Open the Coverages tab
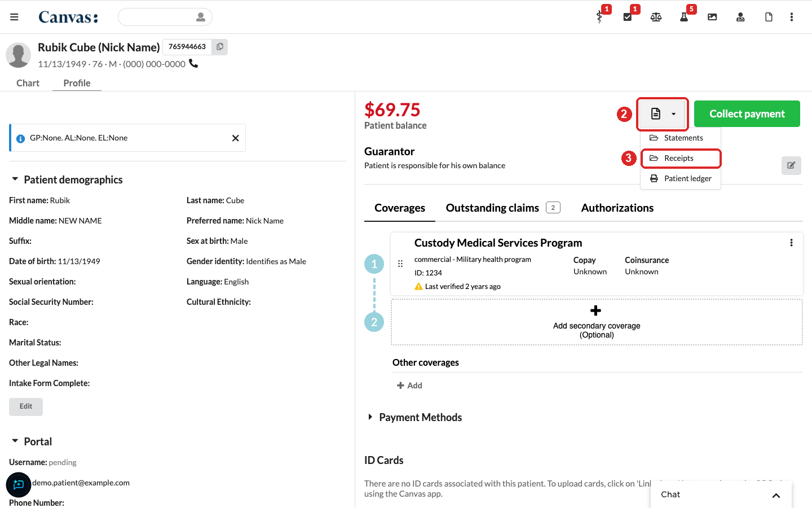The width and height of the screenshot is (812, 508). pyautogui.click(x=400, y=208)
